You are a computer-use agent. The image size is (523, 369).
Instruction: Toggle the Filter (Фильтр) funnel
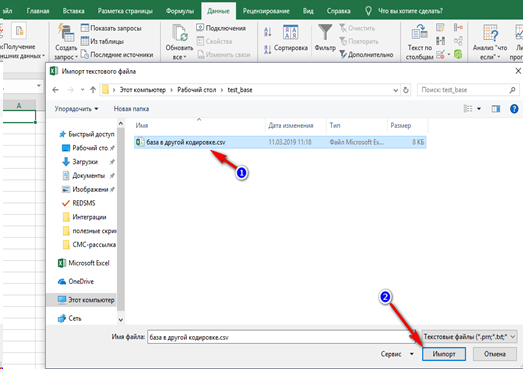(x=325, y=38)
